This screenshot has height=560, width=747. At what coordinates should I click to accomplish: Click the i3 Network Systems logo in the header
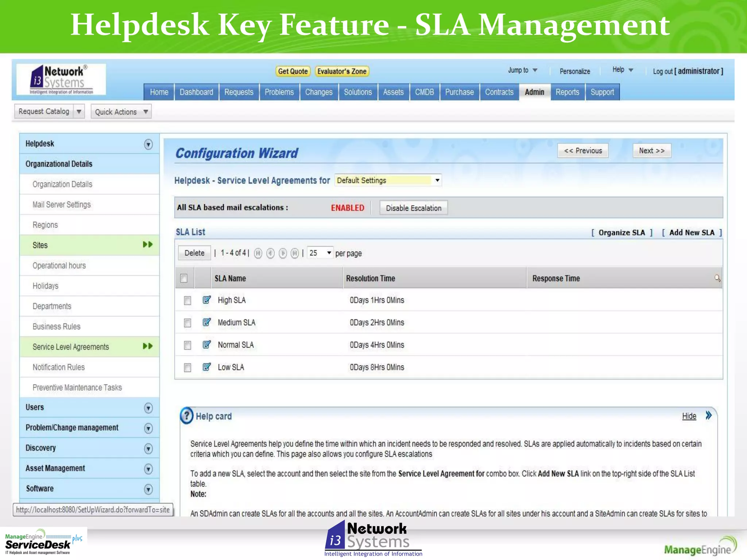[61, 79]
